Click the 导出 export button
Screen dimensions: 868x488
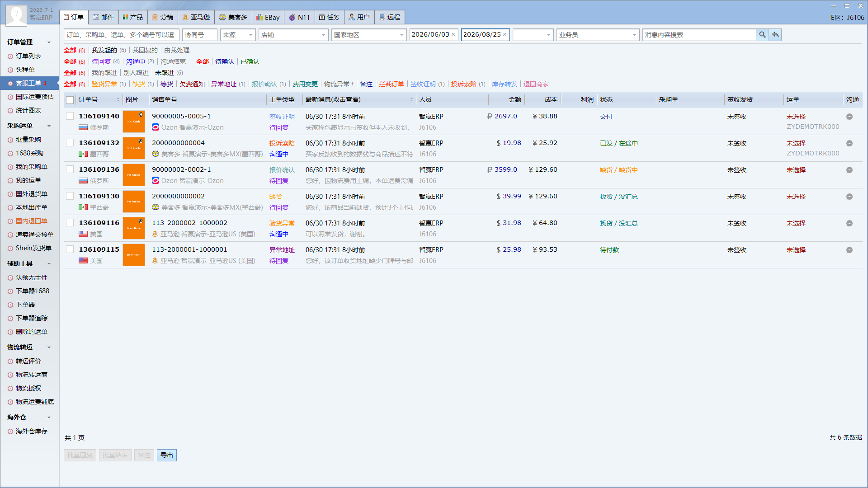coord(167,455)
